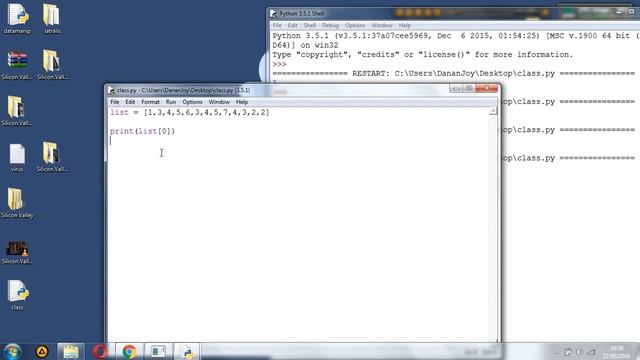This screenshot has width=640, height=360.
Task: Open Help menu in Python Shell window
Action: (404, 25)
